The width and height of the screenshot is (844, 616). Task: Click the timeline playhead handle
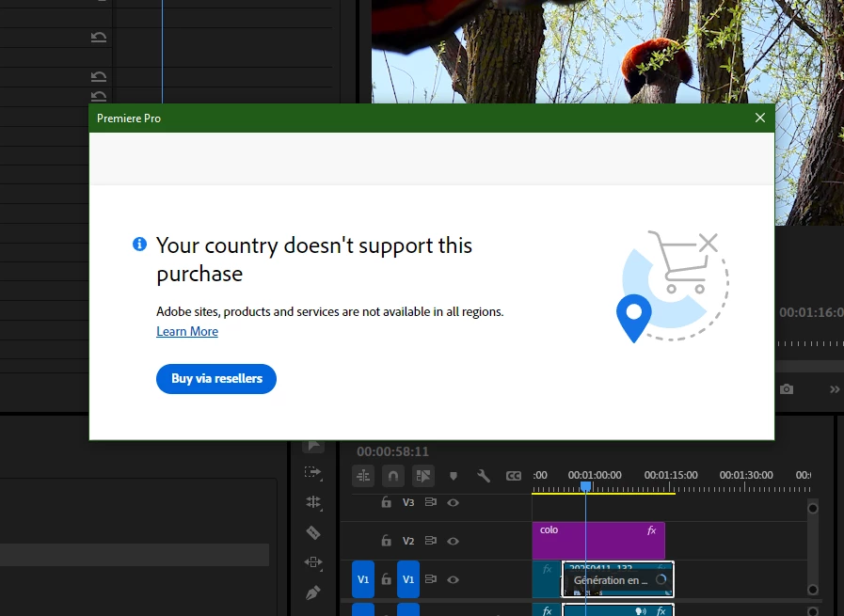[x=585, y=486]
